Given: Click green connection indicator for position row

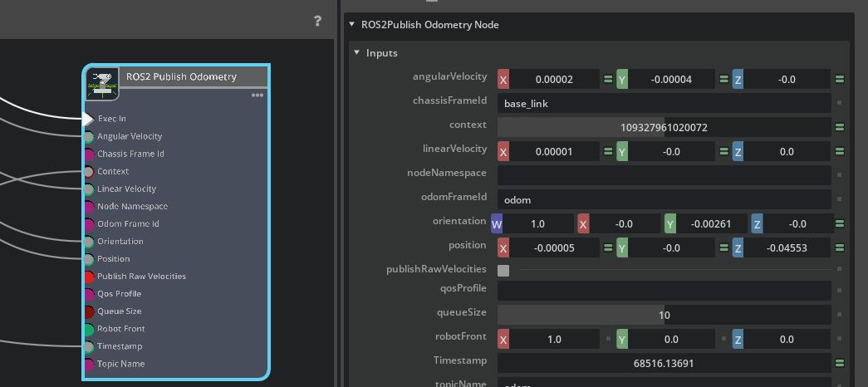Looking at the screenshot, I should tap(839, 248).
